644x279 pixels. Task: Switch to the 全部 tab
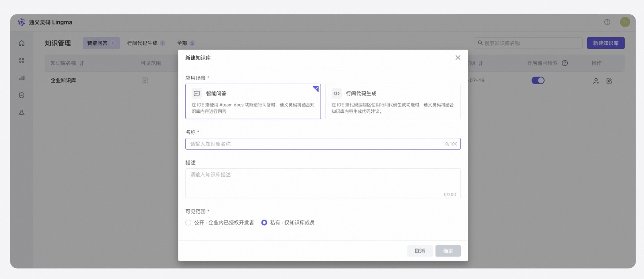tap(186, 43)
